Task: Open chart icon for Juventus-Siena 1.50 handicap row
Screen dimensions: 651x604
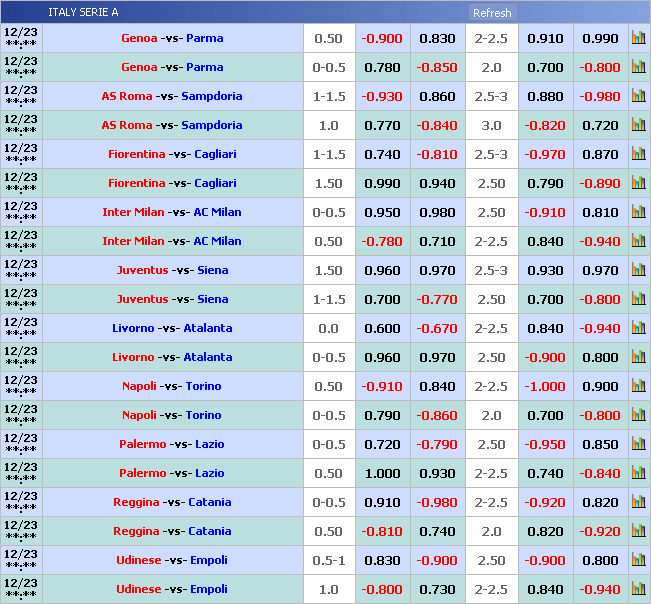Action: 638,270
